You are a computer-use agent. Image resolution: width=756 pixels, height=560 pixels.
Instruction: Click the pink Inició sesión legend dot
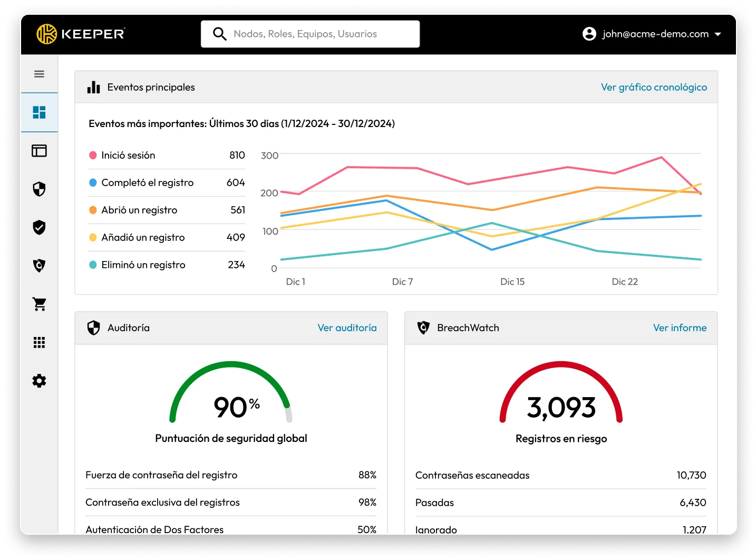(93, 155)
